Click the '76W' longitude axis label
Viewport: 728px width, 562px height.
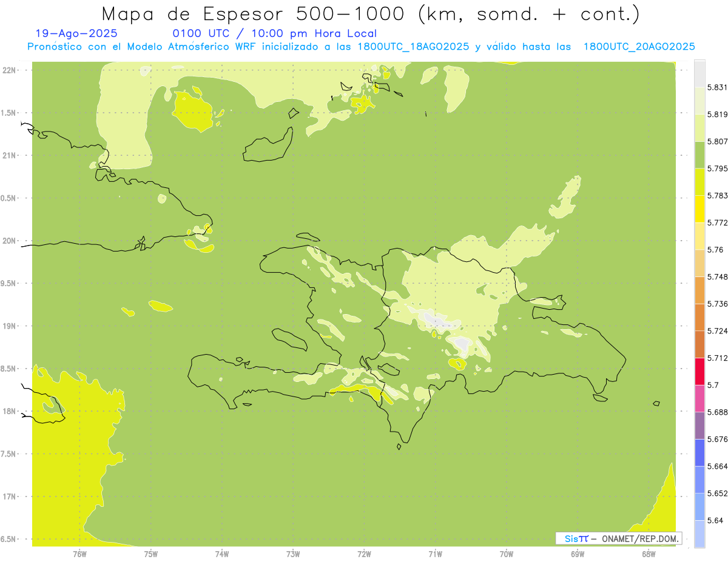tap(79, 554)
